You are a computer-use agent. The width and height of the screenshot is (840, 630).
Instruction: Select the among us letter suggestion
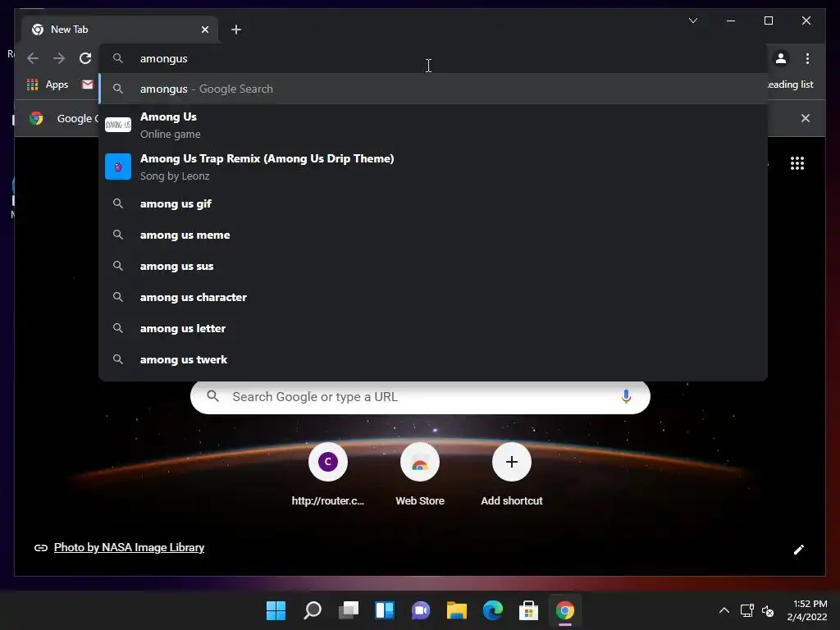click(x=433, y=328)
